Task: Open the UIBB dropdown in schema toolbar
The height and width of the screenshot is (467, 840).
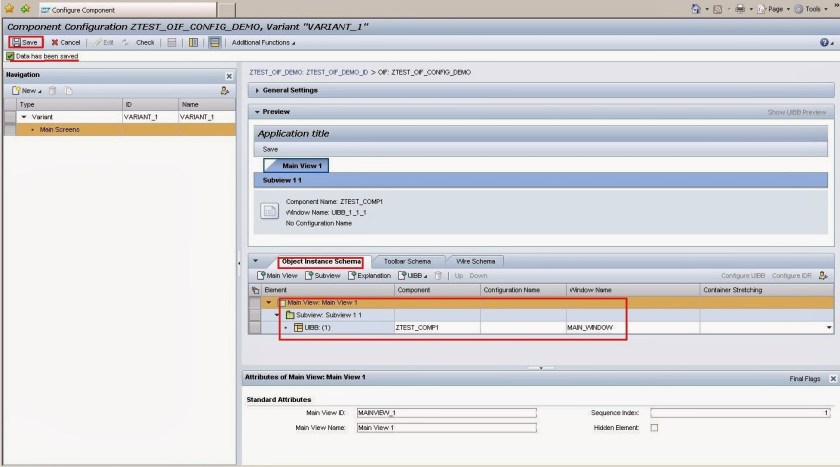Action: (412, 275)
